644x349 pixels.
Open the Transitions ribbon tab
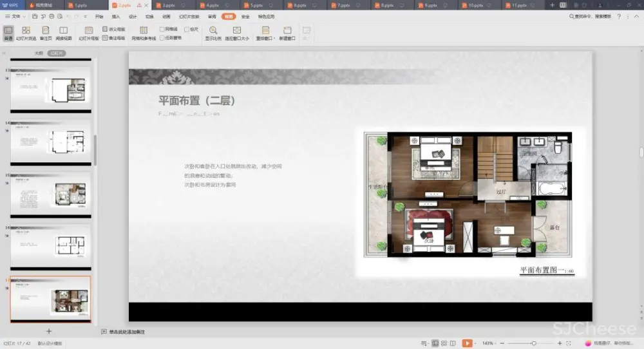[x=149, y=17]
